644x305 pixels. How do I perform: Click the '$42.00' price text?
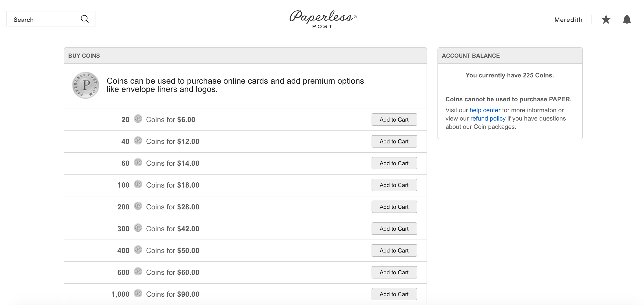tap(188, 229)
